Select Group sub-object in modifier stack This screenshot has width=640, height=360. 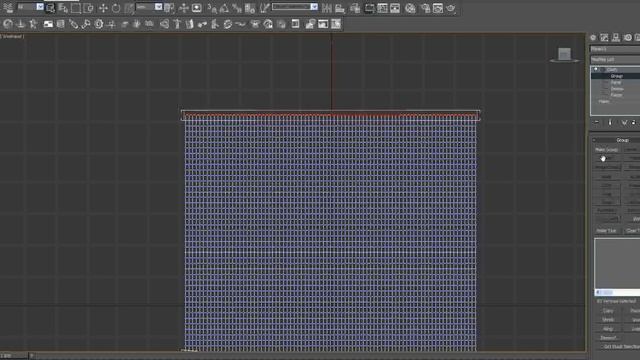[616, 76]
